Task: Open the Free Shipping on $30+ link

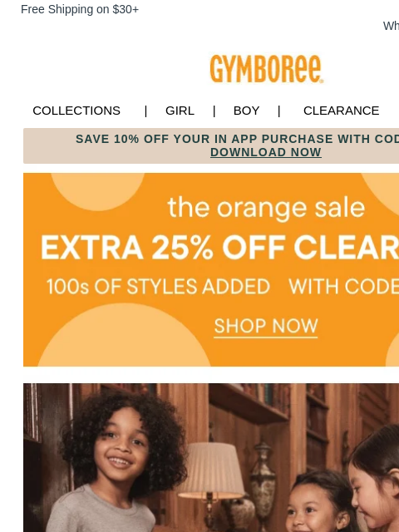Action: 80,9
